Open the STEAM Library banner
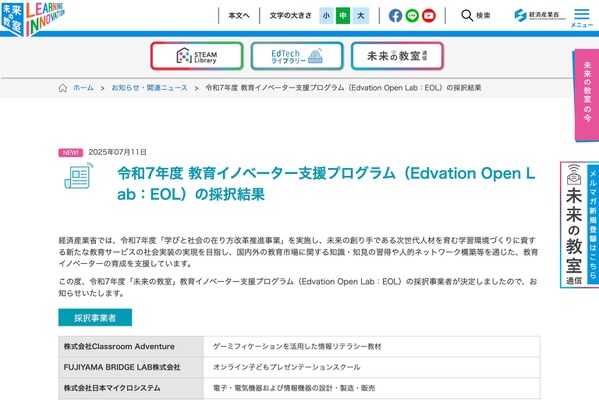Screen dimensions: 599x400 tap(197, 56)
